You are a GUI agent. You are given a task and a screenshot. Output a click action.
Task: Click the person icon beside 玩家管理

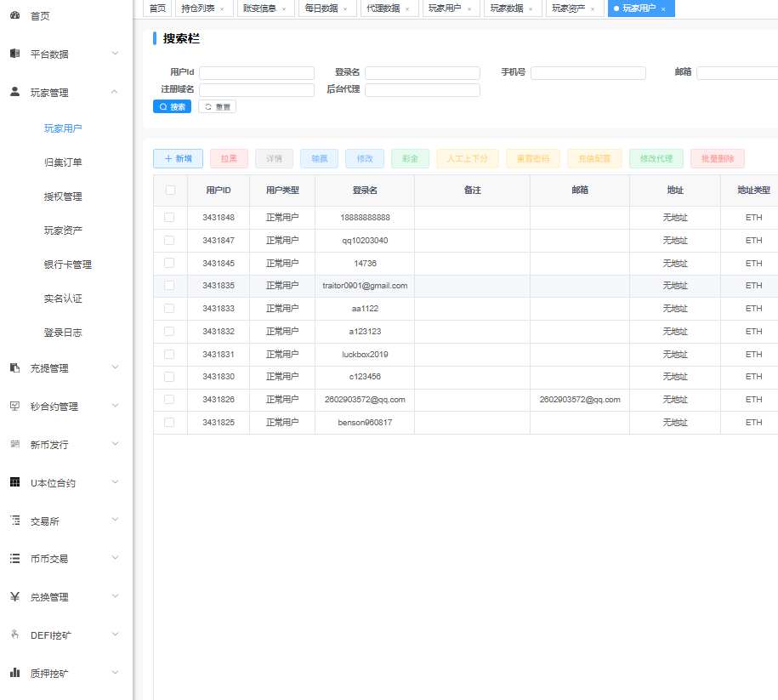(14, 92)
